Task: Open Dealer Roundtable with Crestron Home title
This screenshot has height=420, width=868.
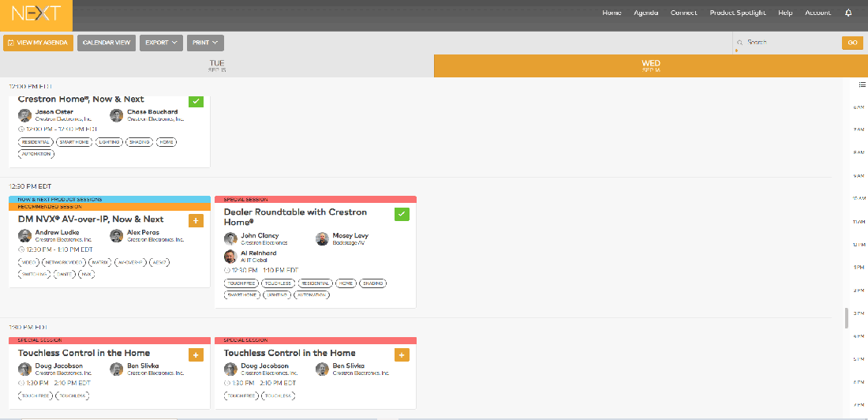Action: click(295, 216)
